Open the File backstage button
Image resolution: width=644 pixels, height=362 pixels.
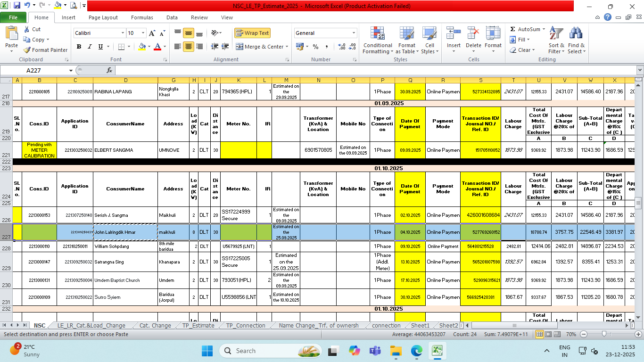[x=13, y=17]
